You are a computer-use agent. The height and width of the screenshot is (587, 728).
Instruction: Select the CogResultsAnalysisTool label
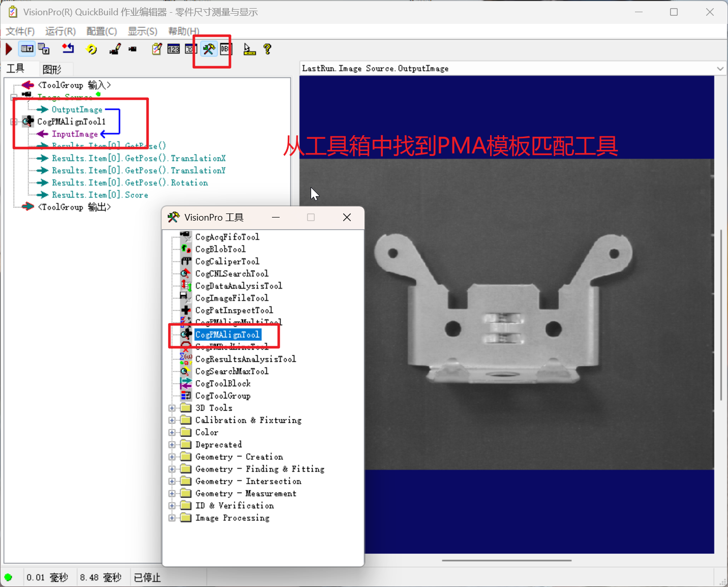pyautogui.click(x=246, y=359)
